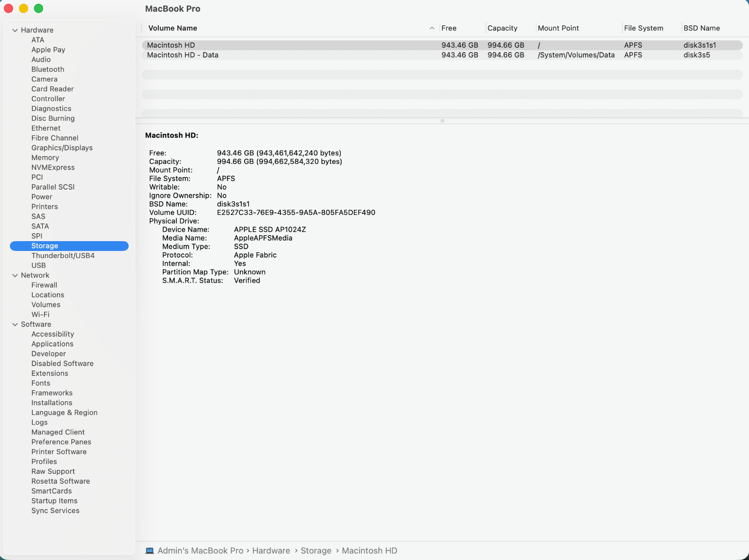Open Apple Pay hardware info
This screenshot has height=560, width=749.
pyautogui.click(x=48, y=50)
